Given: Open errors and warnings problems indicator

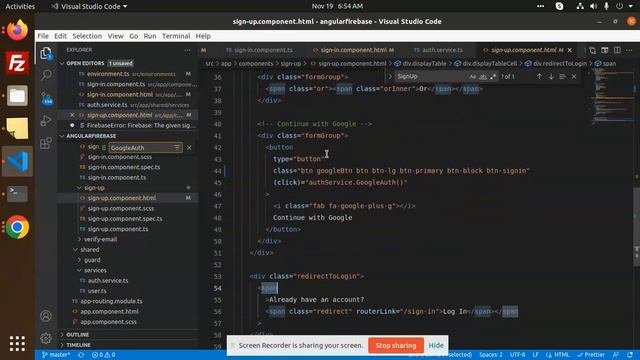Looking at the screenshot, I should pyautogui.click(x=103, y=355).
